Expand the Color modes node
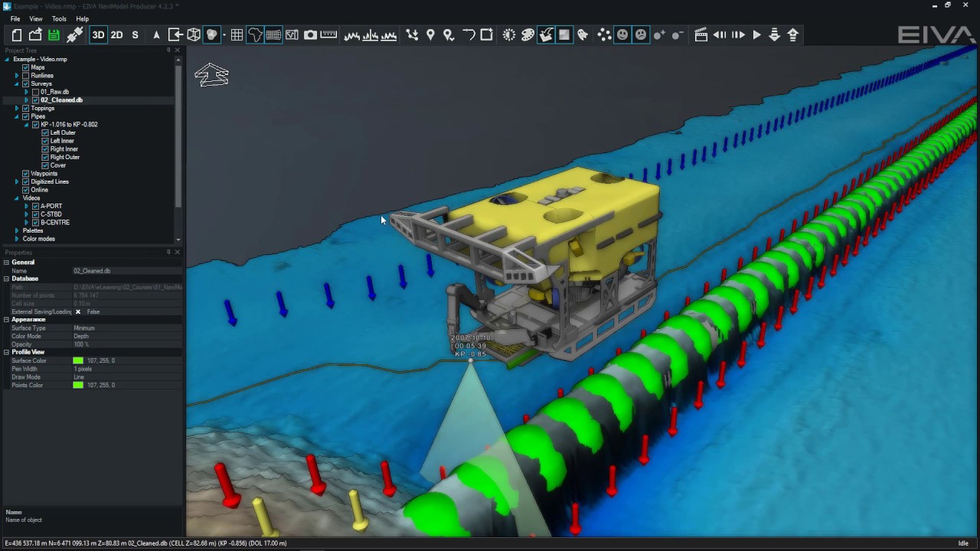Viewport: 980px width, 551px height. (x=17, y=239)
